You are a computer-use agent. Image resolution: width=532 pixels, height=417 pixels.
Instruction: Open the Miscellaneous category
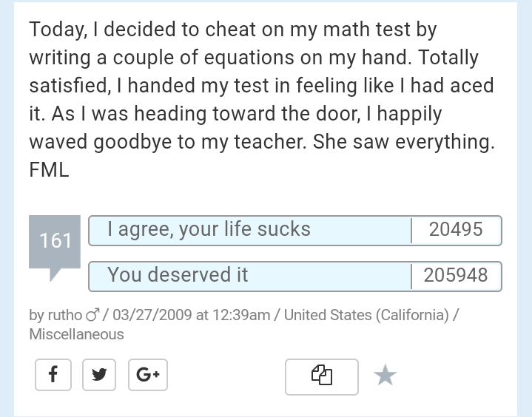click(76, 334)
